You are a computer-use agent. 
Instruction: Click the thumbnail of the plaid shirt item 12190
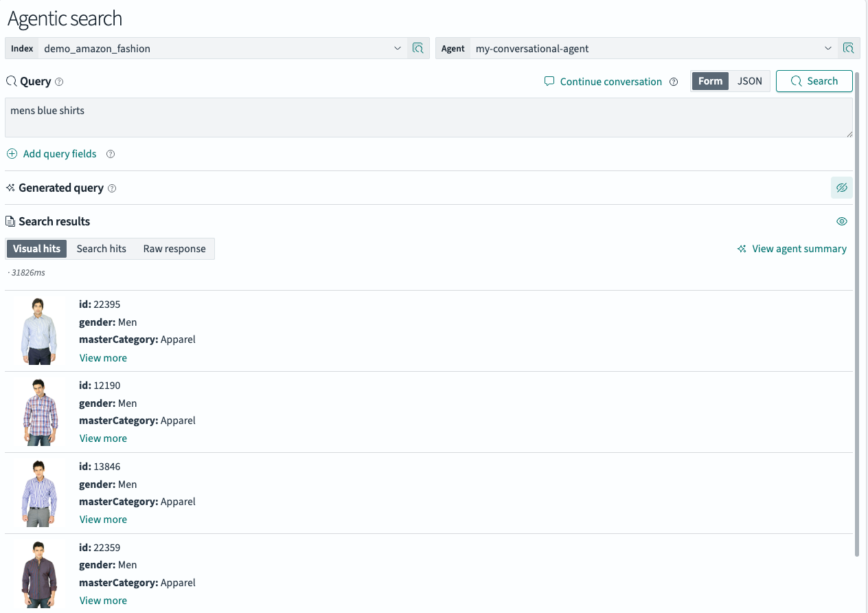39,411
